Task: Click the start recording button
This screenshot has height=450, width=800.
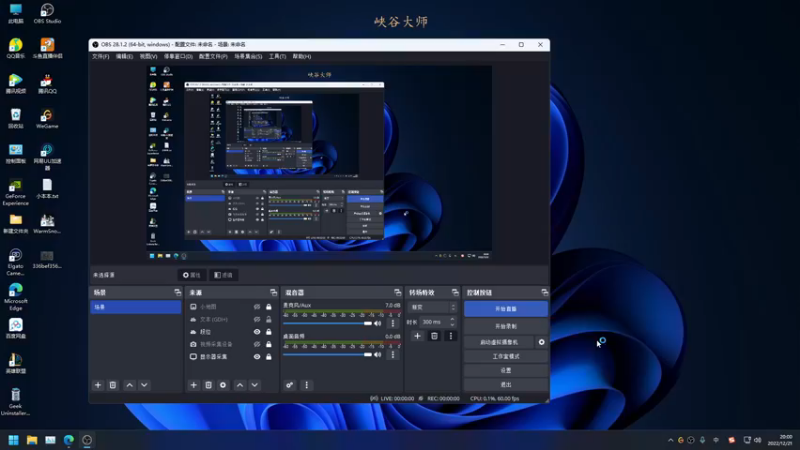Action: pos(506,326)
